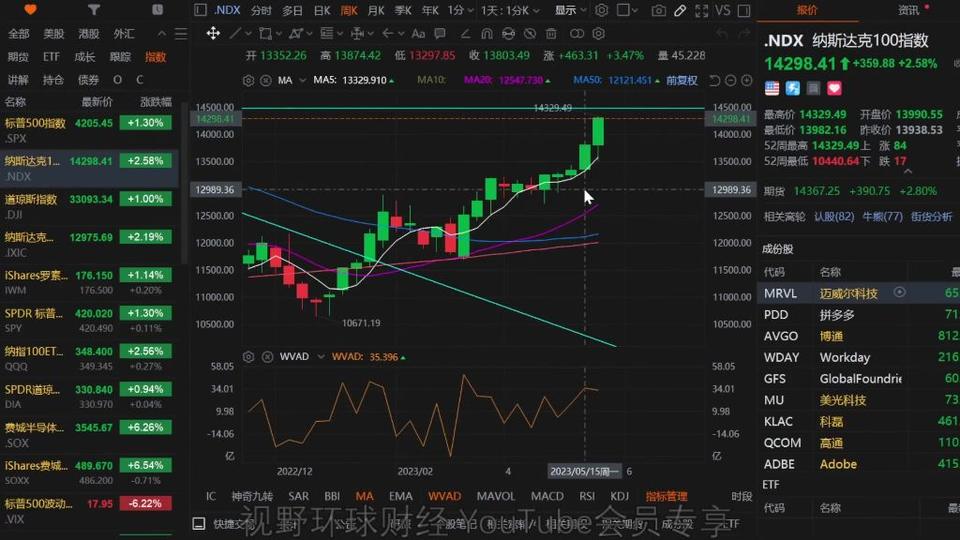
Task: Add a comment bubble annotation
Action: (x=440, y=34)
